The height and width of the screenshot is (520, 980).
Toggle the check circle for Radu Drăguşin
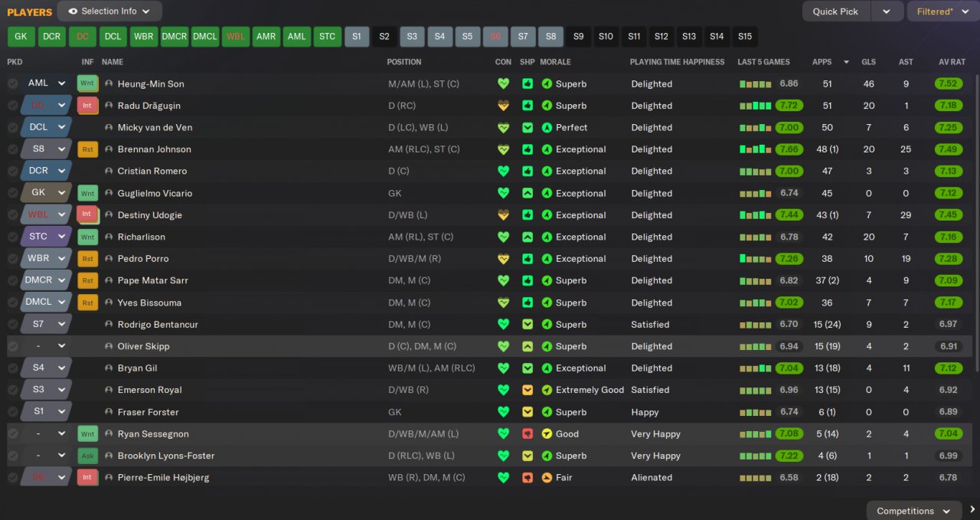click(13, 106)
